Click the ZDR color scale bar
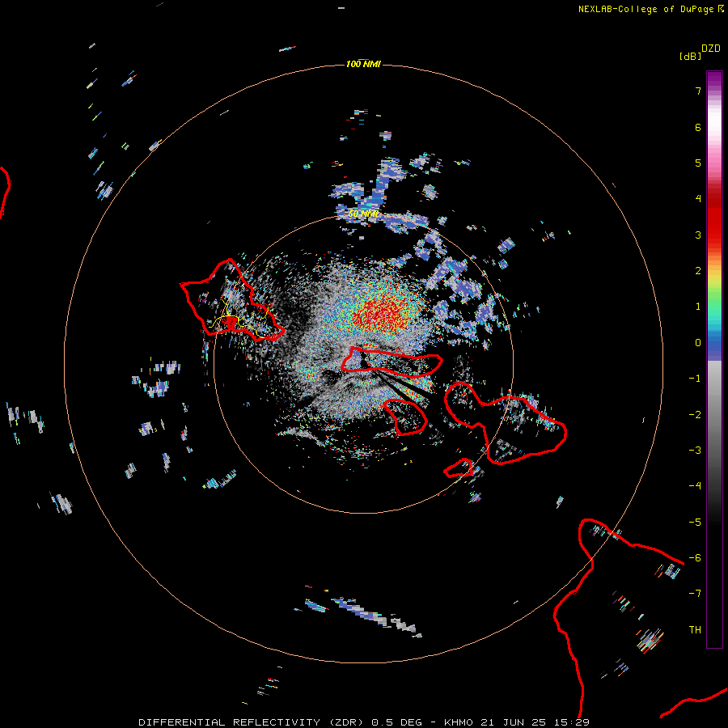728x728 pixels. [714, 359]
